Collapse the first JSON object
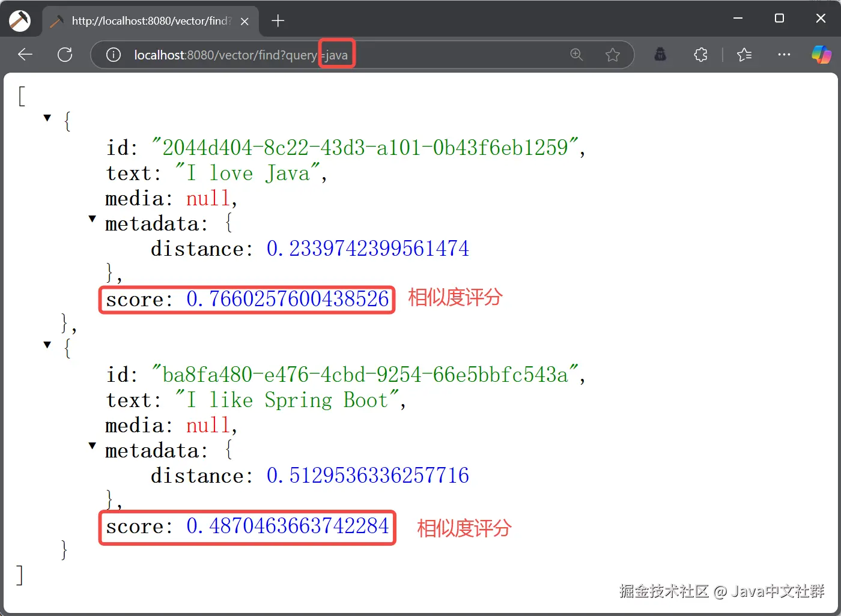This screenshot has height=616, width=841. point(47,118)
